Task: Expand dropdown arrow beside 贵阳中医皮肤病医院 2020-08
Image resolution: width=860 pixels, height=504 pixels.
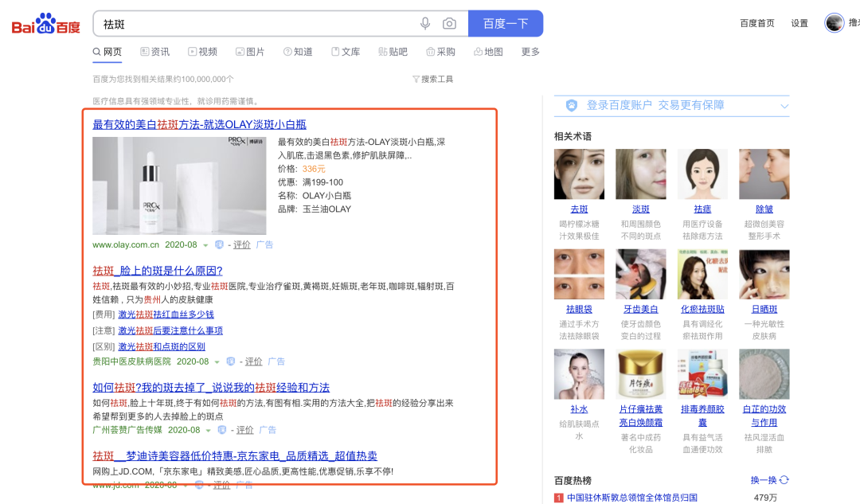Action: point(217,361)
